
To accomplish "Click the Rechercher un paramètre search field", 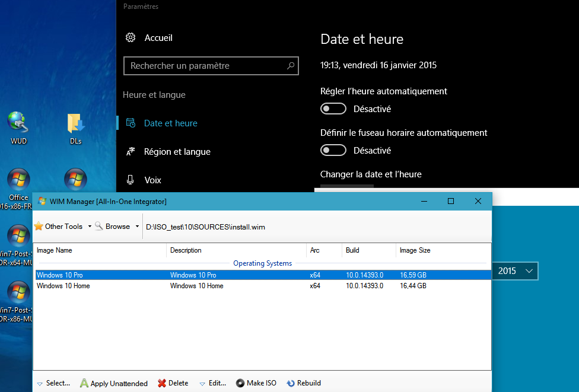I will pyautogui.click(x=205, y=66).
